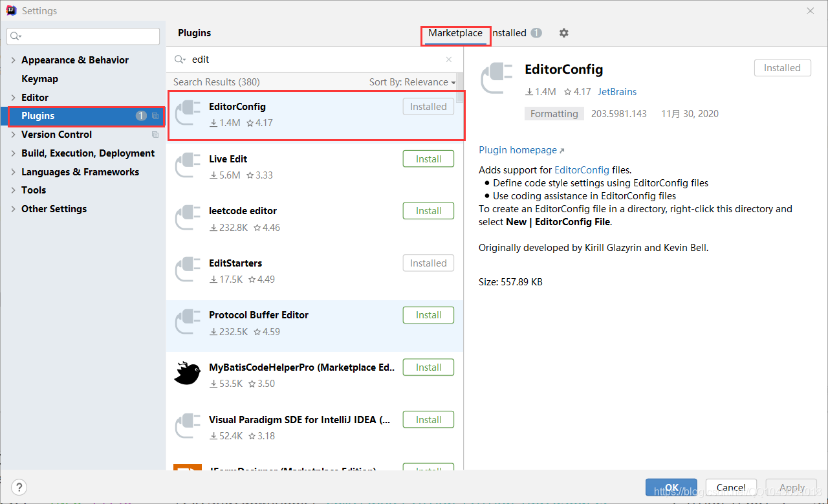Click the Protocol Buffer Editor plugin icon
The width and height of the screenshot is (828, 504).
(188, 322)
